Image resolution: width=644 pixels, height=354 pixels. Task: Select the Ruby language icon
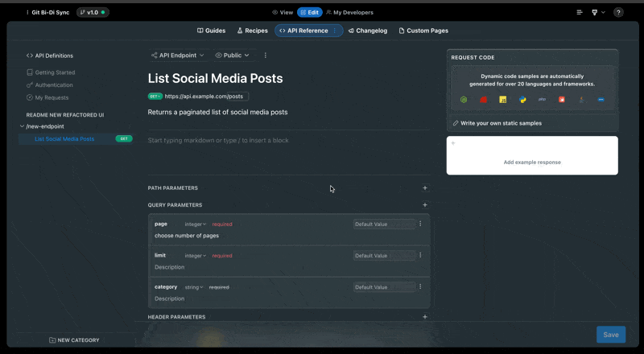click(484, 100)
